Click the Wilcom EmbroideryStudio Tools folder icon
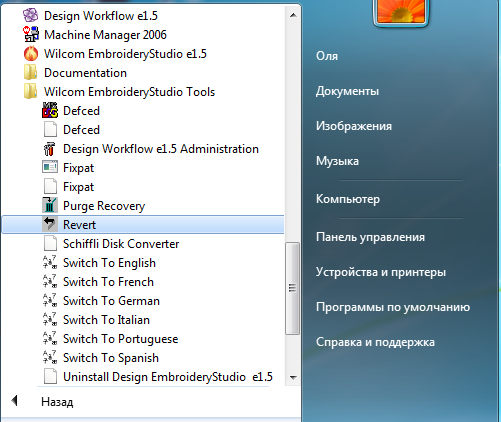Viewport: 501px width, 422px height. [x=31, y=91]
